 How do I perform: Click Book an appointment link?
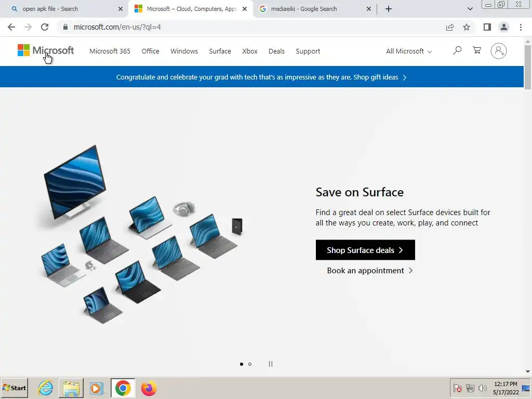click(x=369, y=271)
